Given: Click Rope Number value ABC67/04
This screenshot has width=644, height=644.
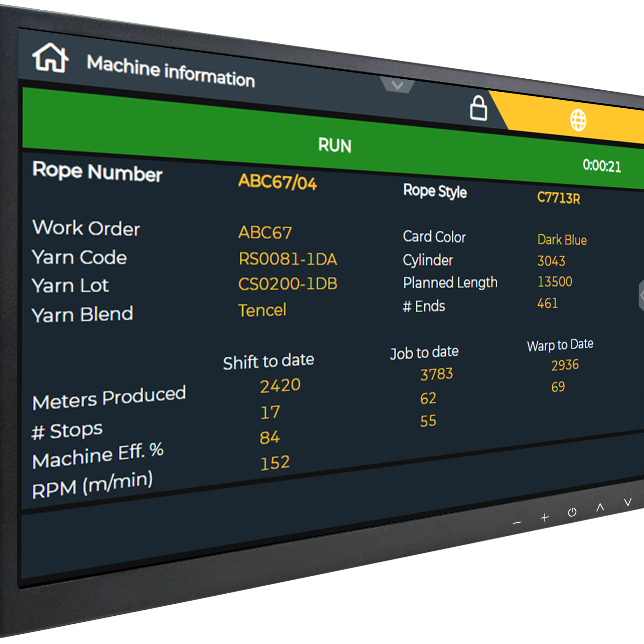Looking at the screenshot, I should tap(277, 182).
